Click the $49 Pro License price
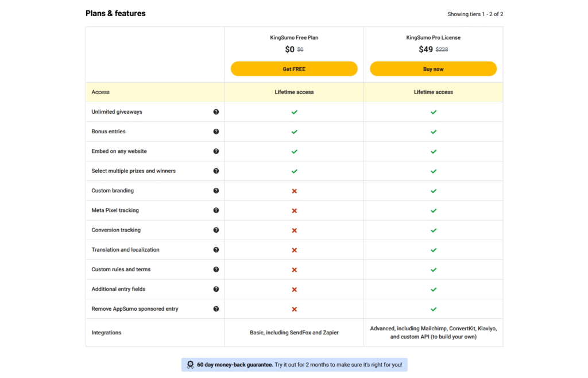 point(425,49)
